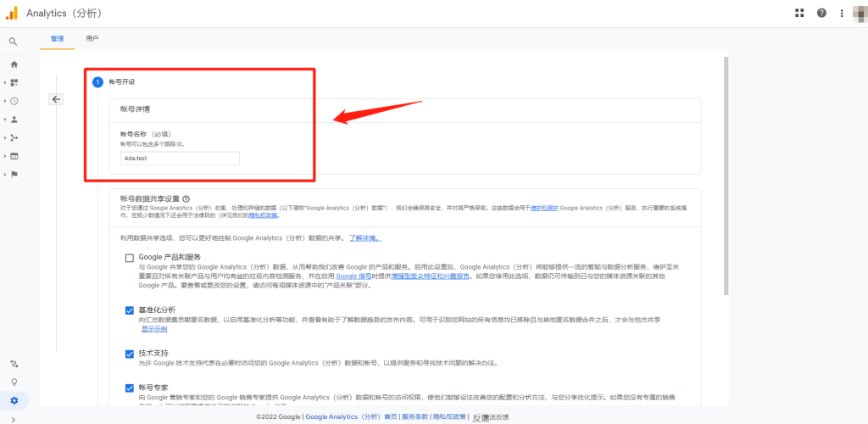Expand the Conversions section arrow

point(5,175)
